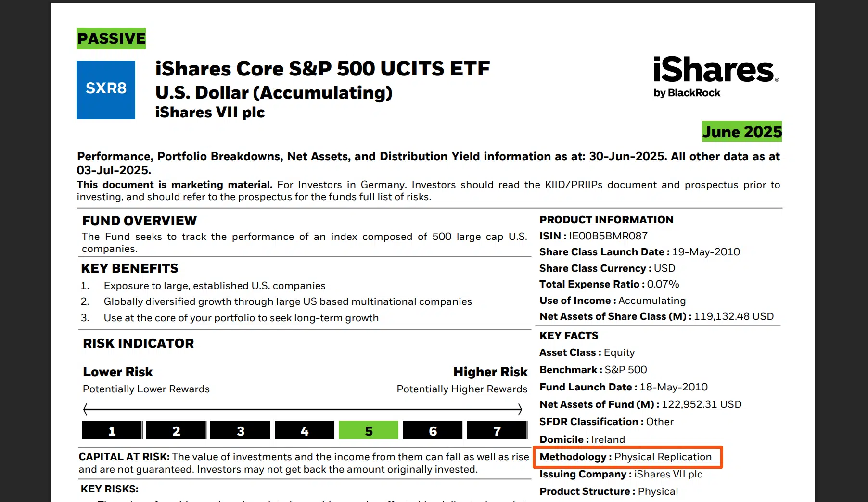Click Methodology Physical Replication line
The image size is (868, 502).
point(625,457)
